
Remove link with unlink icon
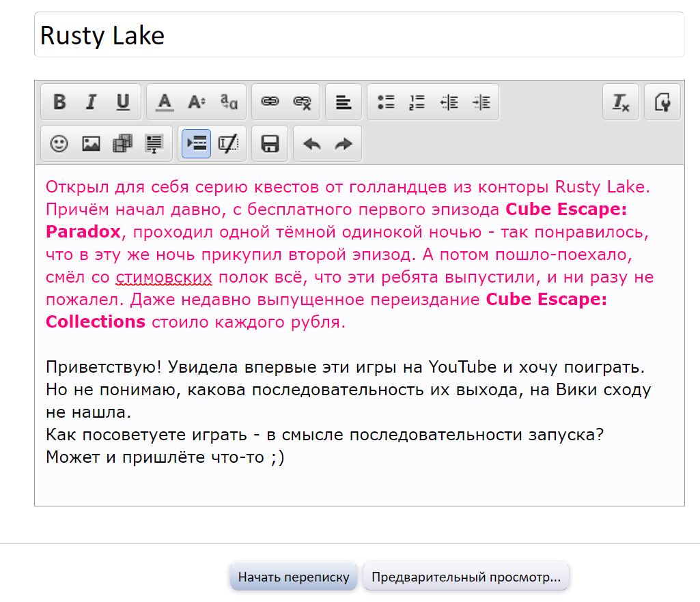point(302,102)
